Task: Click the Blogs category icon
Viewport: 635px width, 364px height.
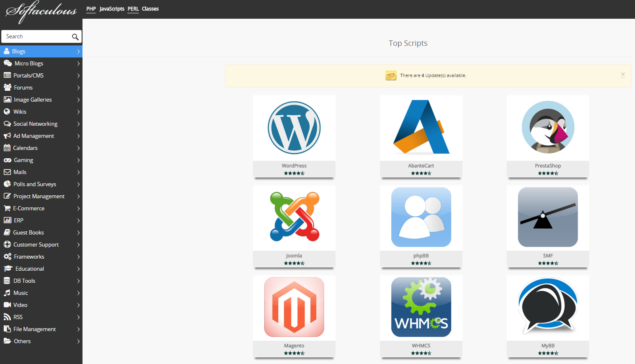Action: click(7, 51)
